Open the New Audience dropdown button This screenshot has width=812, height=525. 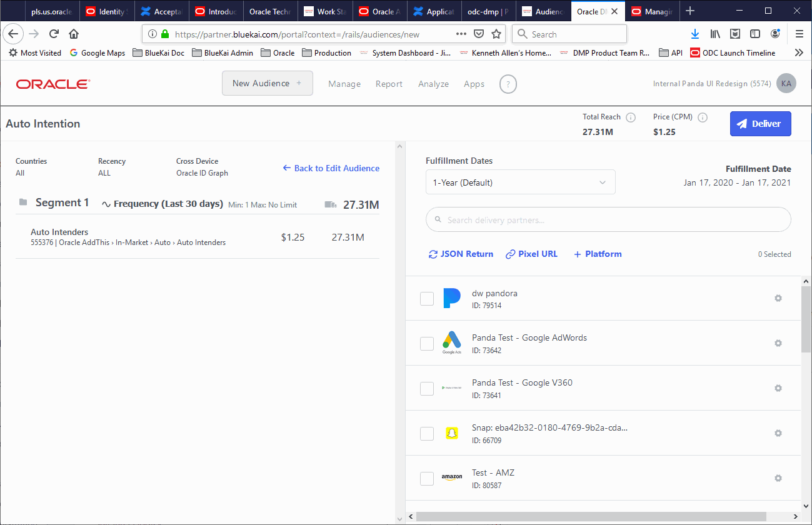[x=268, y=83]
